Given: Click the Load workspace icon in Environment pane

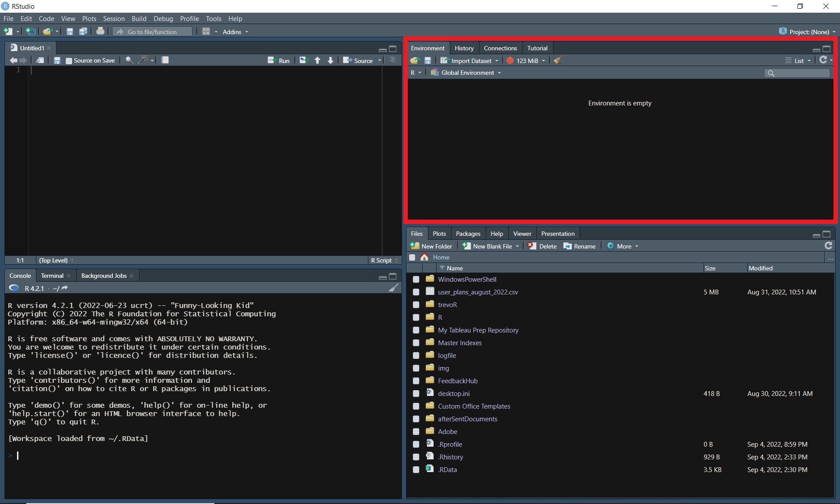Looking at the screenshot, I should [414, 60].
